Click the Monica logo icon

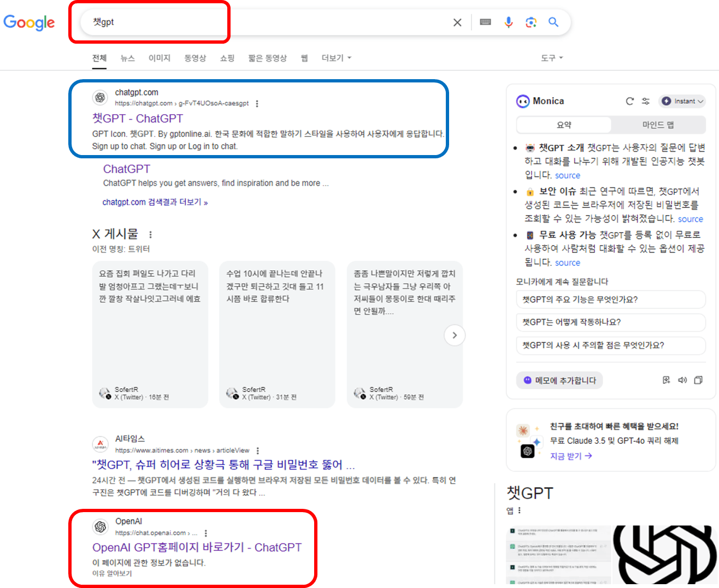click(x=523, y=101)
